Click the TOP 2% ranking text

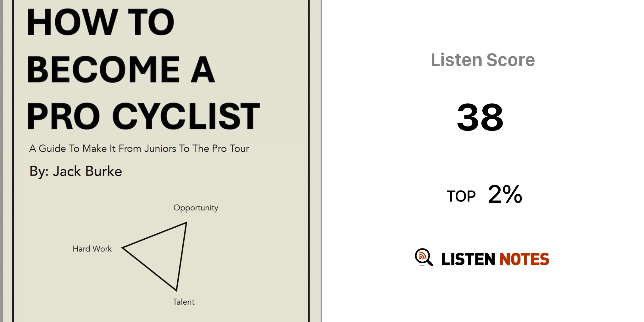[x=484, y=195]
